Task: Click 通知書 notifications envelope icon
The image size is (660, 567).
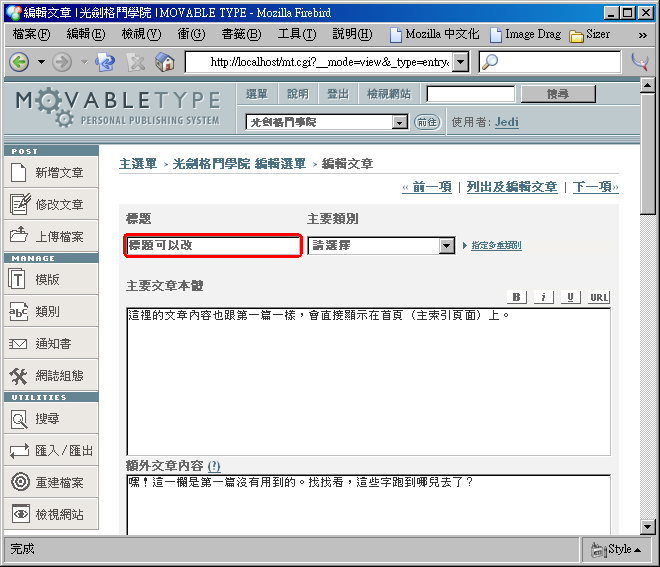Action: click(x=18, y=344)
